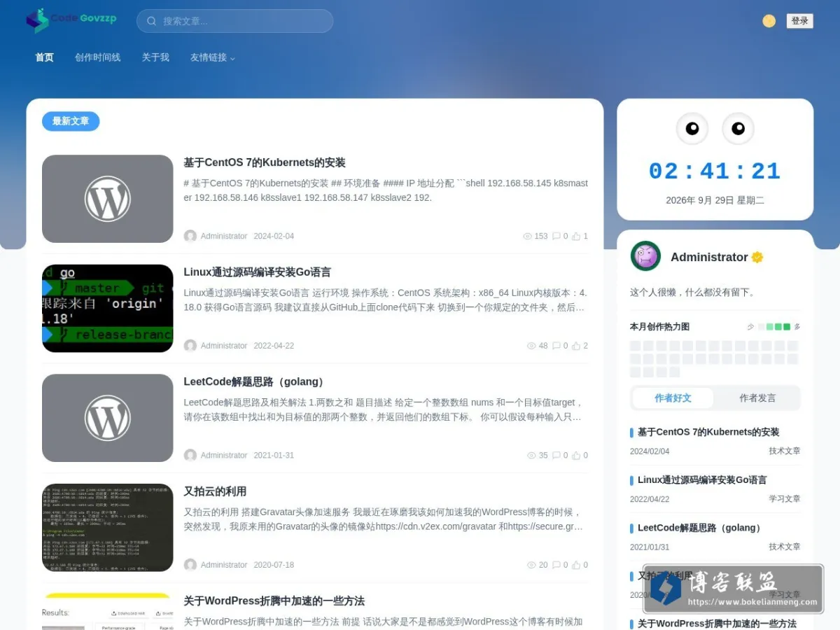Viewport: 840px width, 630px height.
Task: Click the views eye icon showing 153
Action: click(528, 236)
